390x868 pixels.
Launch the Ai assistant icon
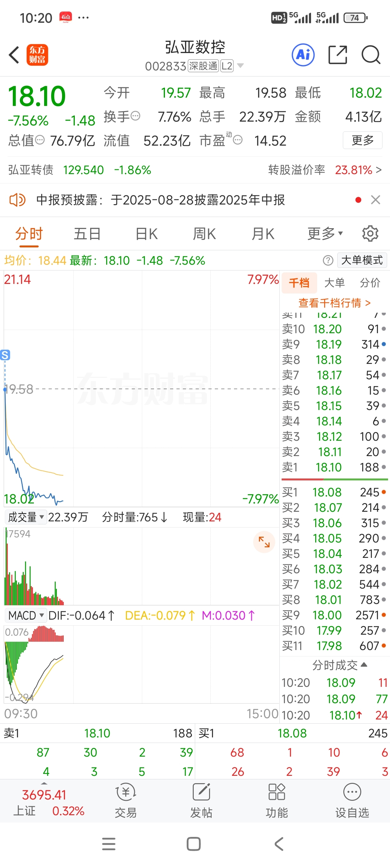303,55
